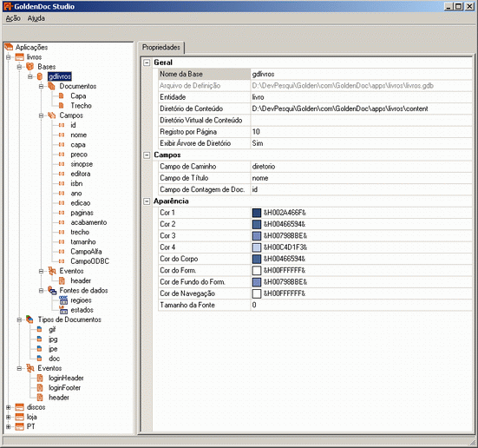Click the doc document type icon

point(39,359)
